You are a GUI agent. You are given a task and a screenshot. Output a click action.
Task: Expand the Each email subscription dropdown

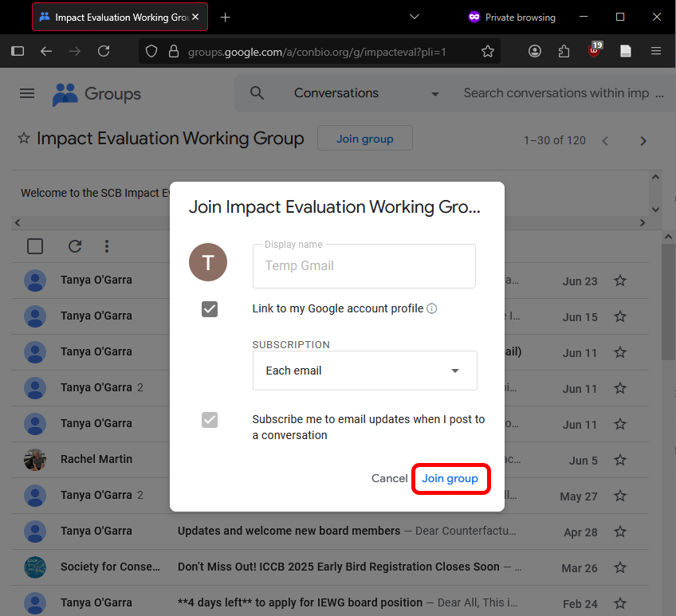coord(364,371)
